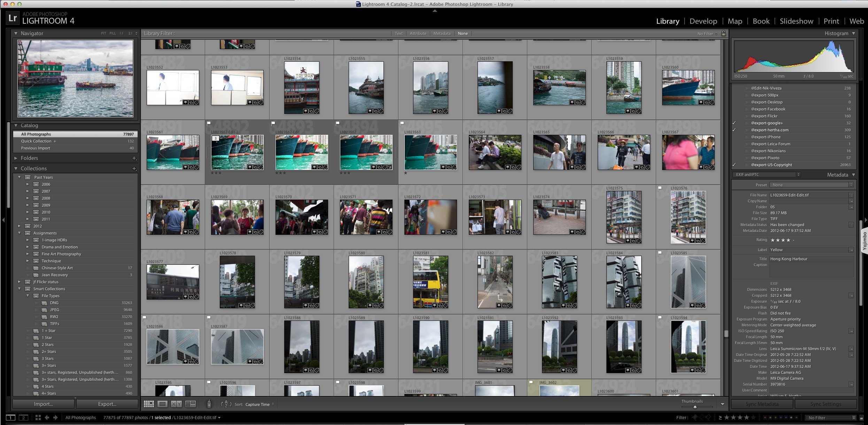Open second window button labeled 2
Screen dimensions: 868x425
(x=23, y=417)
